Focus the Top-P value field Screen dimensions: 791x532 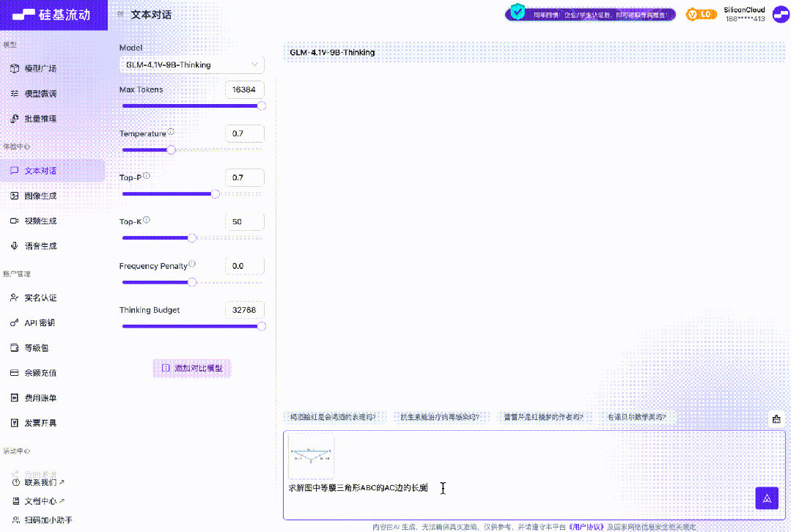click(x=245, y=177)
